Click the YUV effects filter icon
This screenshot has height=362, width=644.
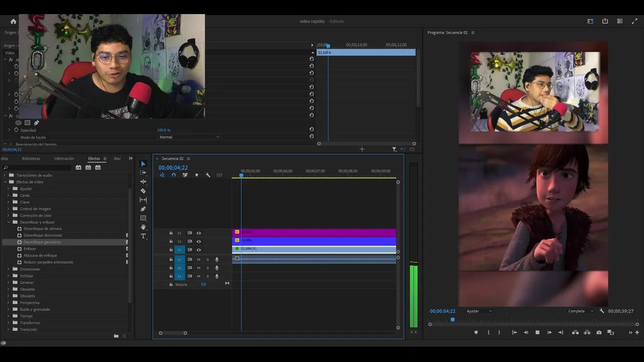point(98,167)
